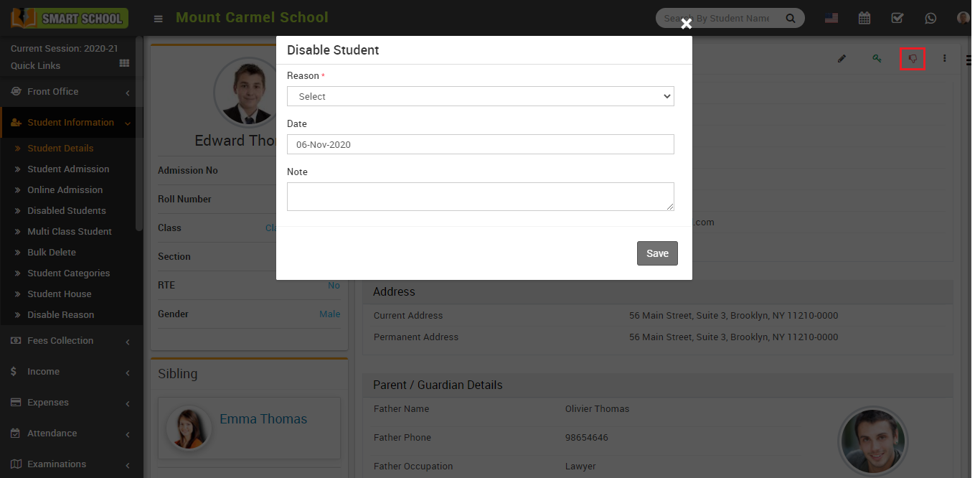980x478 pixels.
Task: Click the profile avatar in top bar
Action: pyautogui.click(x=963, y=17)
